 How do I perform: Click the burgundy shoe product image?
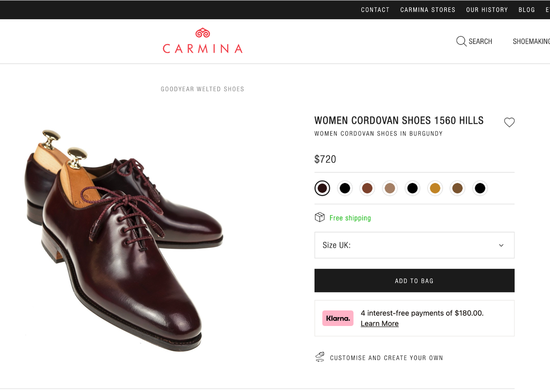click(x=124, y=238)
